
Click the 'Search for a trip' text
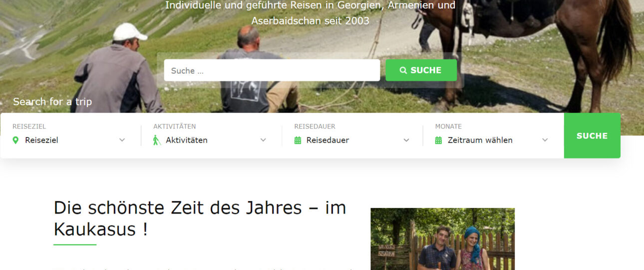click(x=52, y=102)
